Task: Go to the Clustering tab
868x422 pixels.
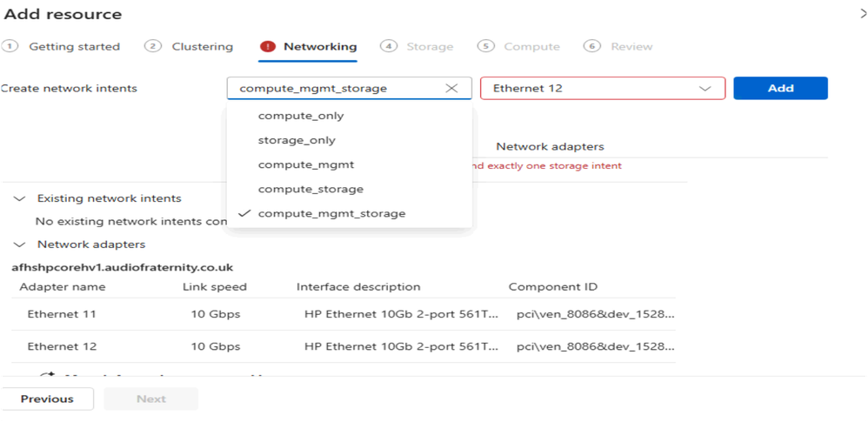Action: [202, 47]
